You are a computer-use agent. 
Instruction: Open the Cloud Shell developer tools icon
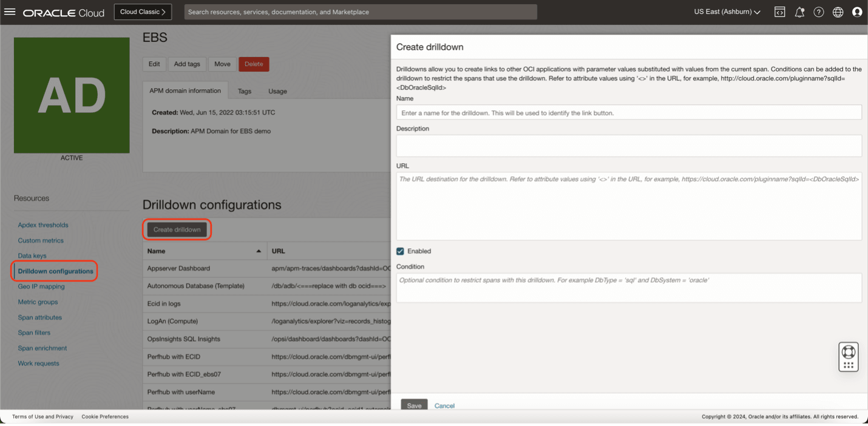point(780,12)
